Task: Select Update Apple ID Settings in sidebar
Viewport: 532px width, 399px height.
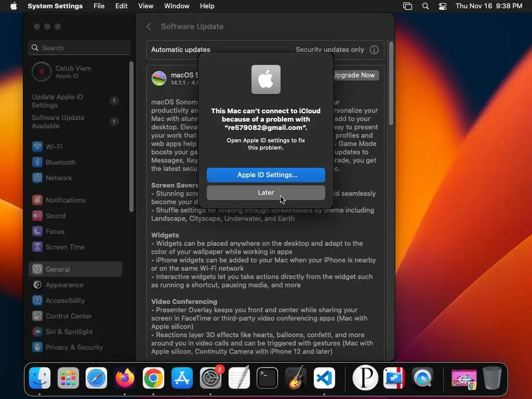Action: tap(74, 101)
